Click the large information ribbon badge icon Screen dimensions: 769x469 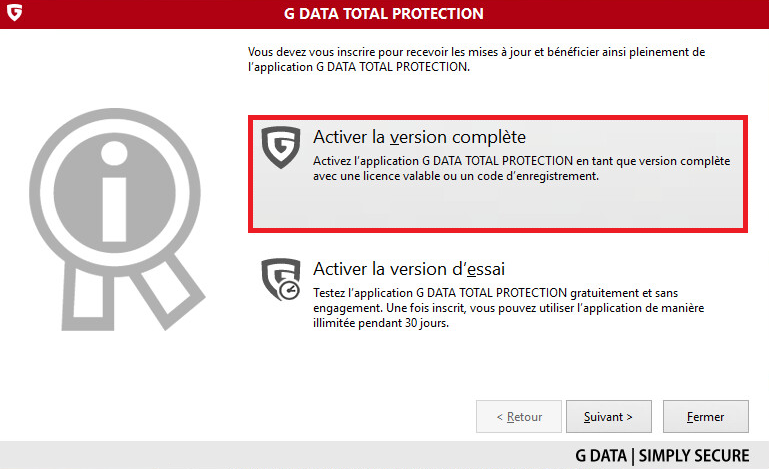point(116,219)
